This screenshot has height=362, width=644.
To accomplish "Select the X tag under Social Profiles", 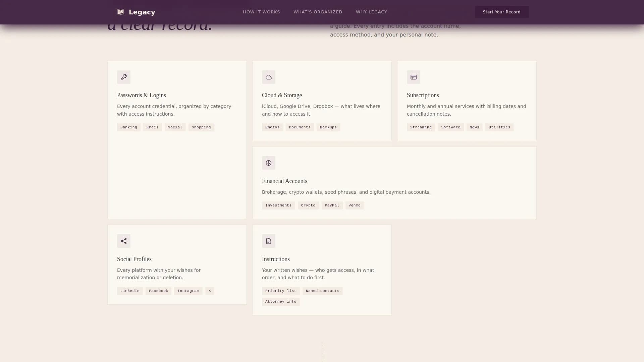I will tap(210, 291).
